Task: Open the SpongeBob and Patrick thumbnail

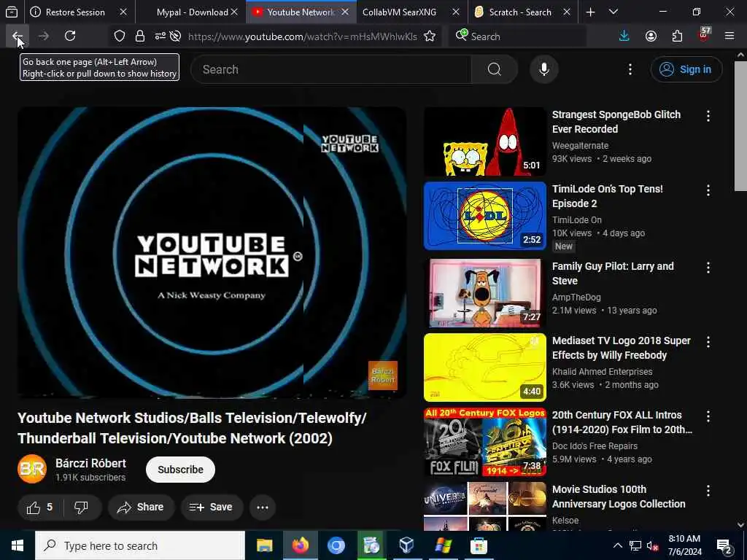Action: [485, 141]
